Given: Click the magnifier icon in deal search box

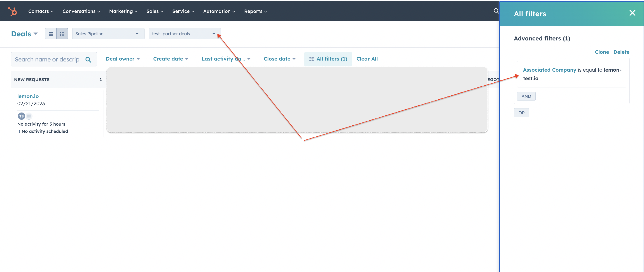Looking at the screenshot, I should tap(88, 60).
